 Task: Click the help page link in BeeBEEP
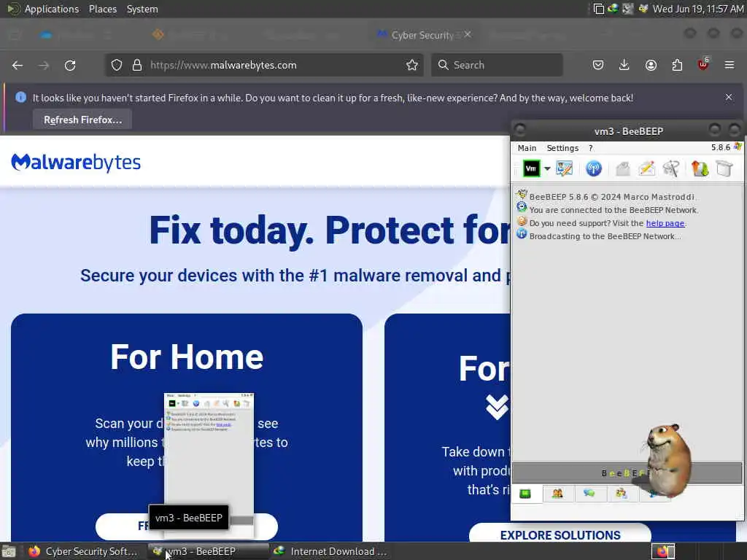click(x=665, y=223)
